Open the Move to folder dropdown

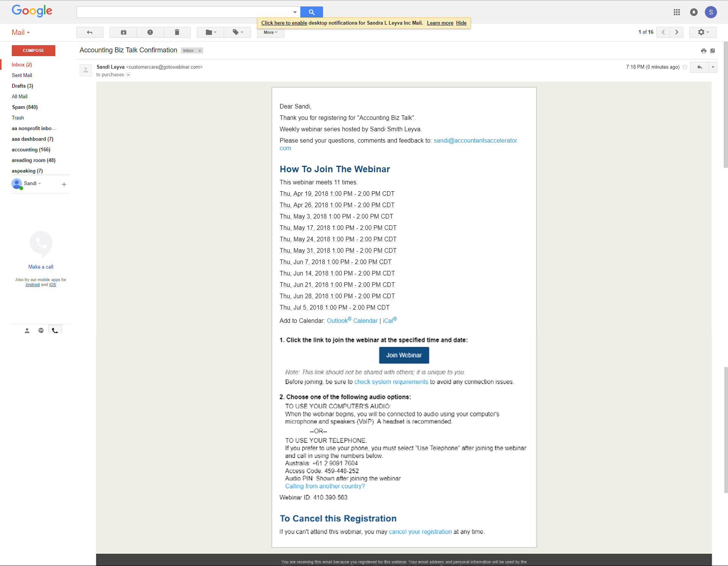tap(210, 32)
